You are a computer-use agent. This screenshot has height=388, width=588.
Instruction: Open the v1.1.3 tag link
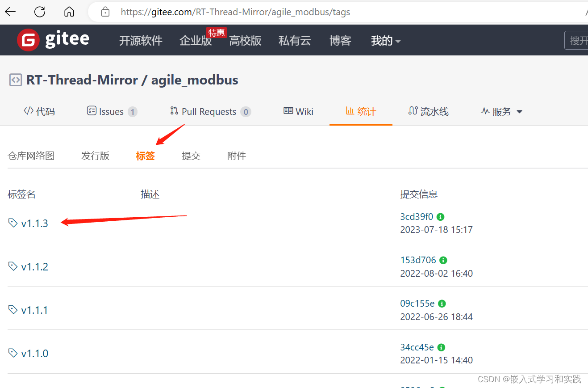pyautogui.click(x=34, y=223)
